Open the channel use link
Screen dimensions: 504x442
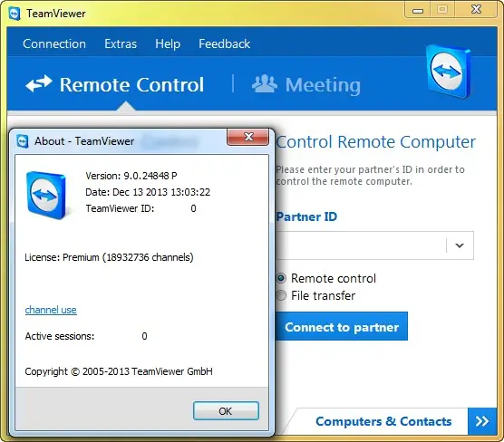[51, 310]
